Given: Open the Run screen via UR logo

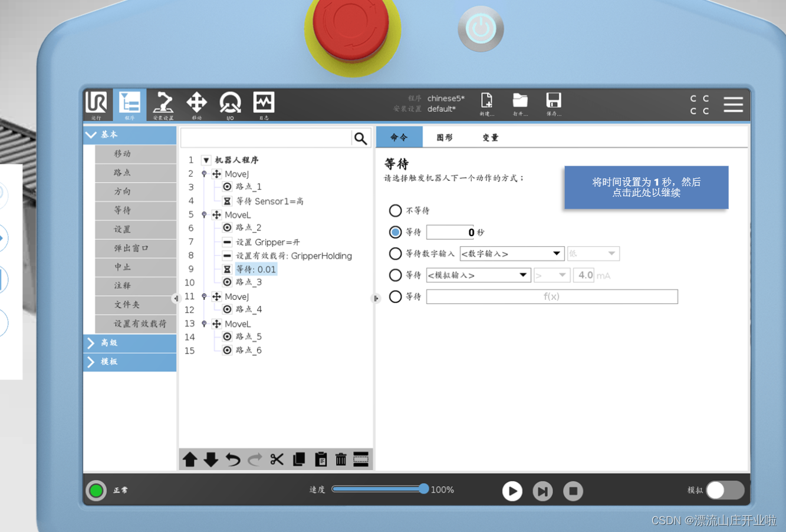Looking at the screenshot, I should point(96,105).
